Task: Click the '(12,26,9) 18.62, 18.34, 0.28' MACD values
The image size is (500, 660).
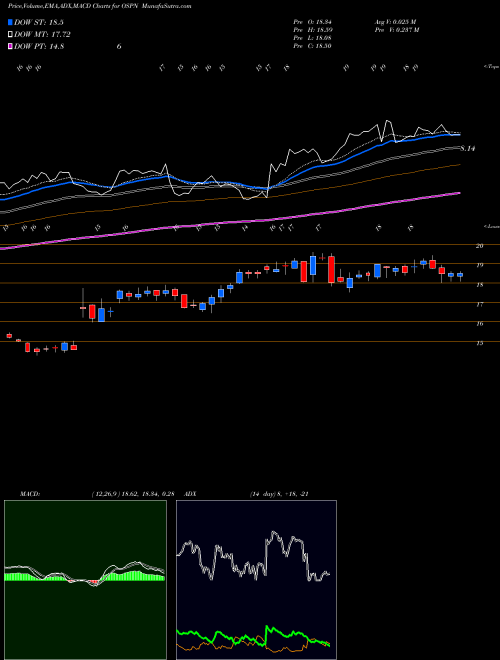Action: [132, 494]
